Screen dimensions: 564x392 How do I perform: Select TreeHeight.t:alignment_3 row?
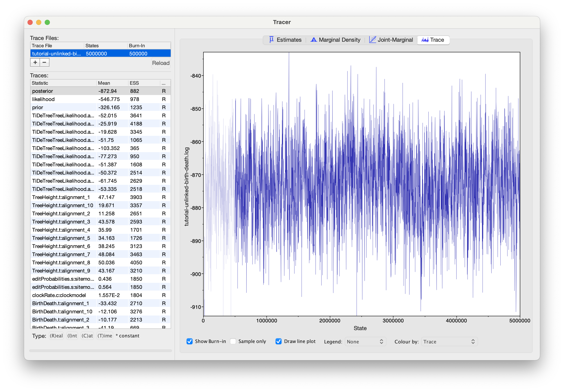pyautogui.click(x=100, y=222)
